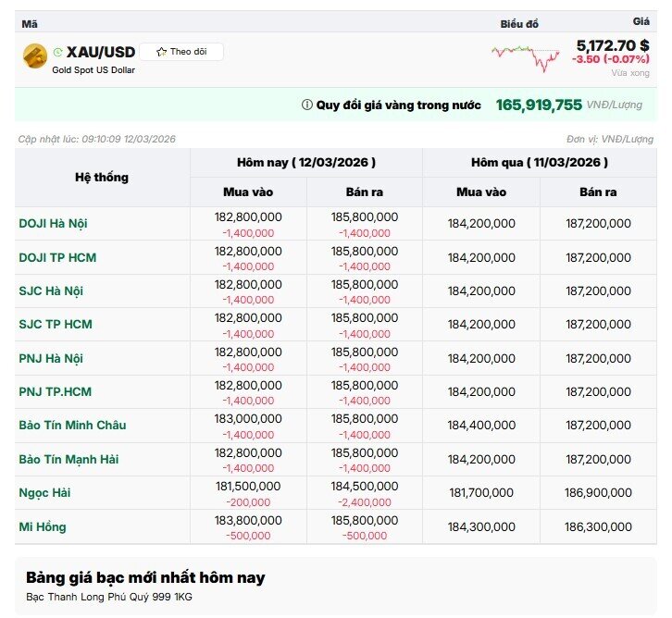Click Mi Hồng yesterday buy price 184,300,000
This screenshot has width=672, height=618.
tap(481, 526)
